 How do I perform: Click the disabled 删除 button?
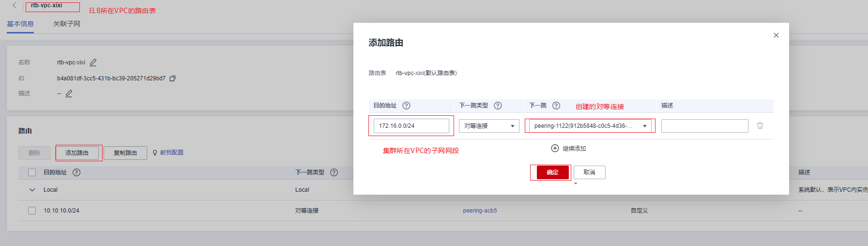(34, 153)
